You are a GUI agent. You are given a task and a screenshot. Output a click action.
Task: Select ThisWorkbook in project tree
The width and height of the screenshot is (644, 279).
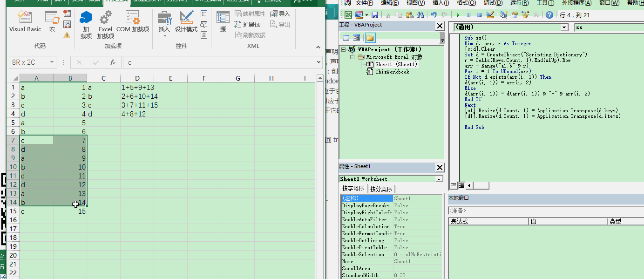392,72
